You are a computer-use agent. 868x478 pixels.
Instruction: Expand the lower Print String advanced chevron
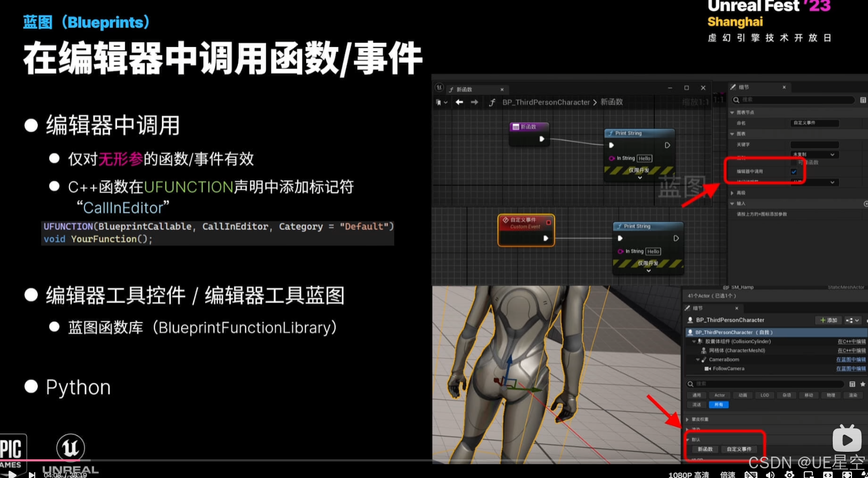[648, 271]
